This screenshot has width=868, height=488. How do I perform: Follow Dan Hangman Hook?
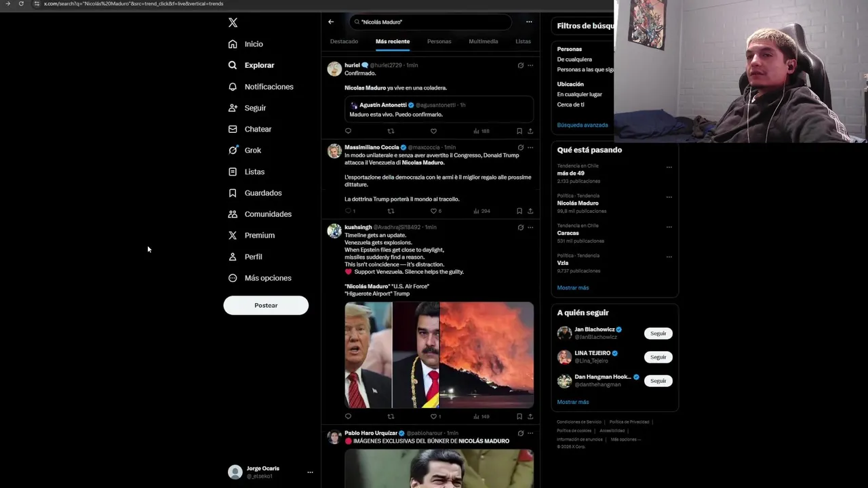658,381
